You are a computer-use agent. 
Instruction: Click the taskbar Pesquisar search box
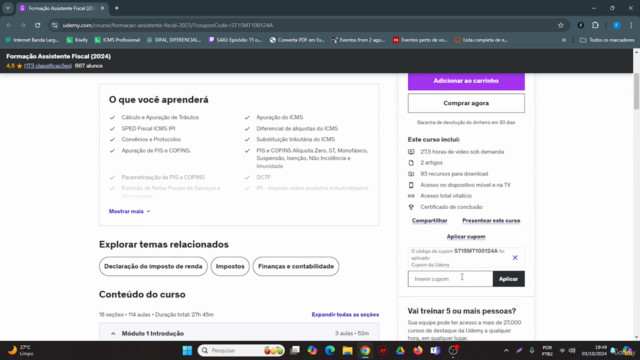[x=241, y=350]
